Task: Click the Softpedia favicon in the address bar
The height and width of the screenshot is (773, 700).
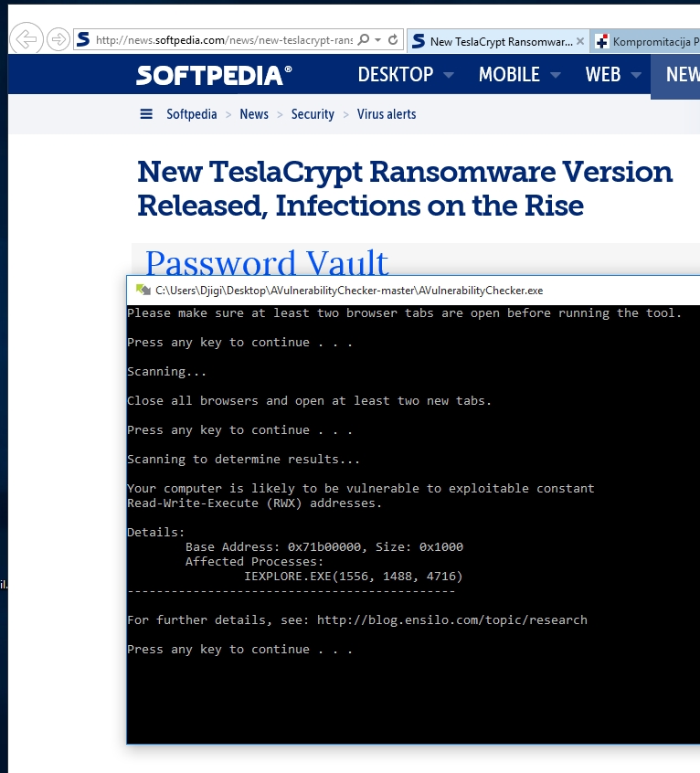Action: [x=84, y=39]
